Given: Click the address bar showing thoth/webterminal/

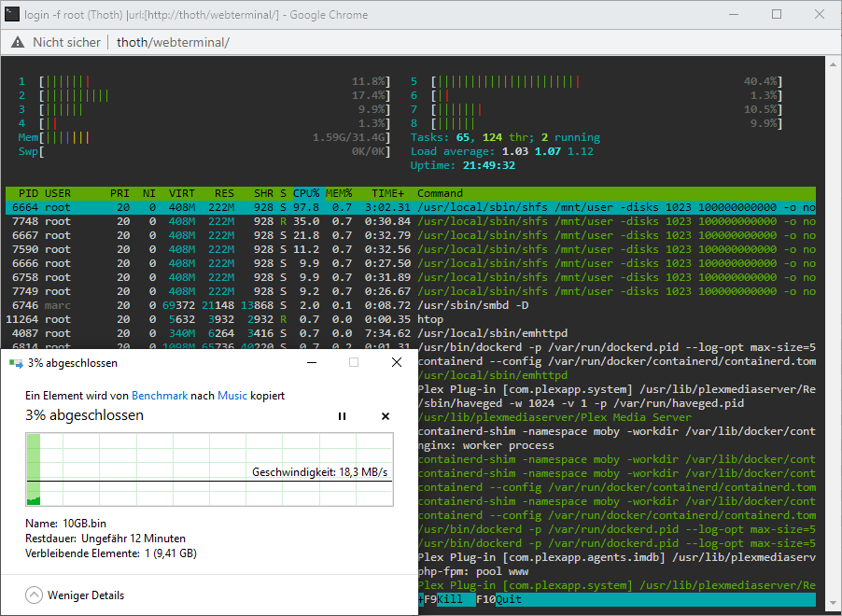Looking at the screenshot, I should coord(173,42).
